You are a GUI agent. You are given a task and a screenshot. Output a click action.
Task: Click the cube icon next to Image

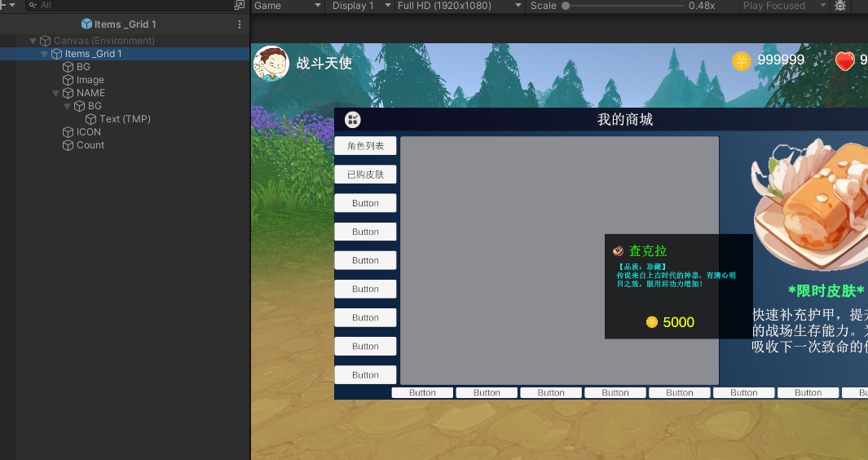tap(68, 80)
